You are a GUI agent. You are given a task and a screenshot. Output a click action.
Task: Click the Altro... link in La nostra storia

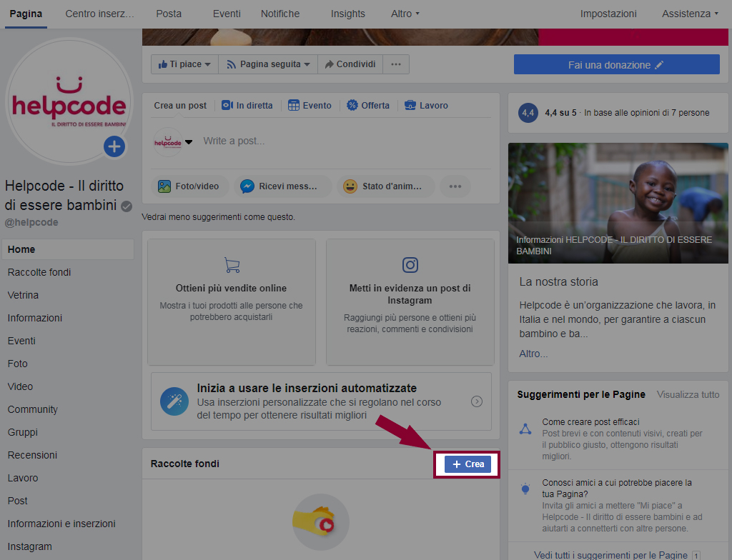tap(533, 354)
